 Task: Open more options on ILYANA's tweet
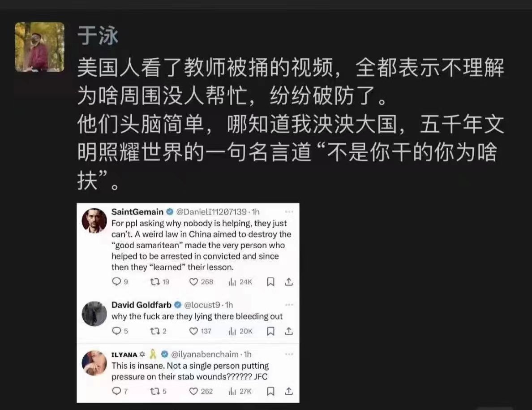289,354
